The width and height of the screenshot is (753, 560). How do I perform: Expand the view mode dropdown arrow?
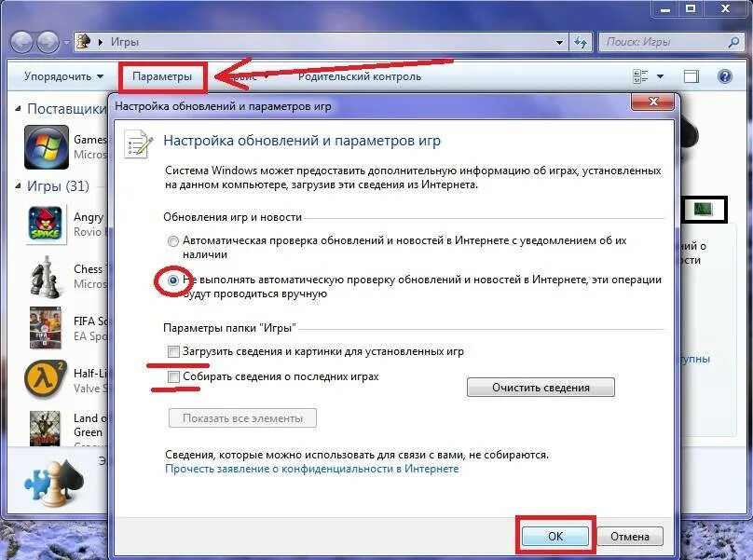pos(661,76)
